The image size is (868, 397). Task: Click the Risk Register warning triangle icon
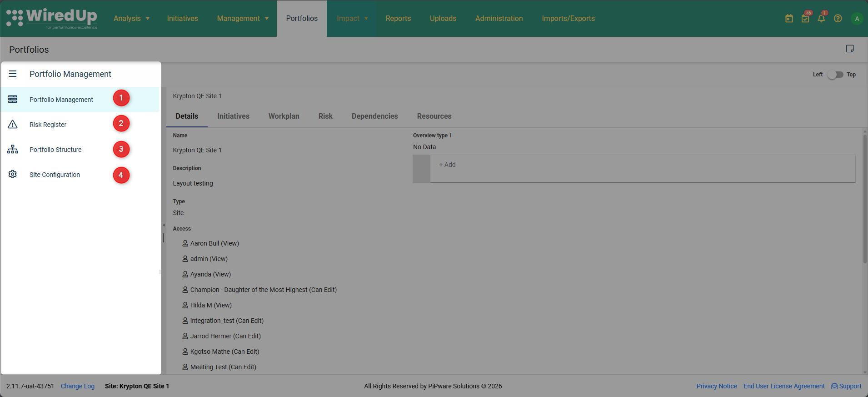pos(13,124)
